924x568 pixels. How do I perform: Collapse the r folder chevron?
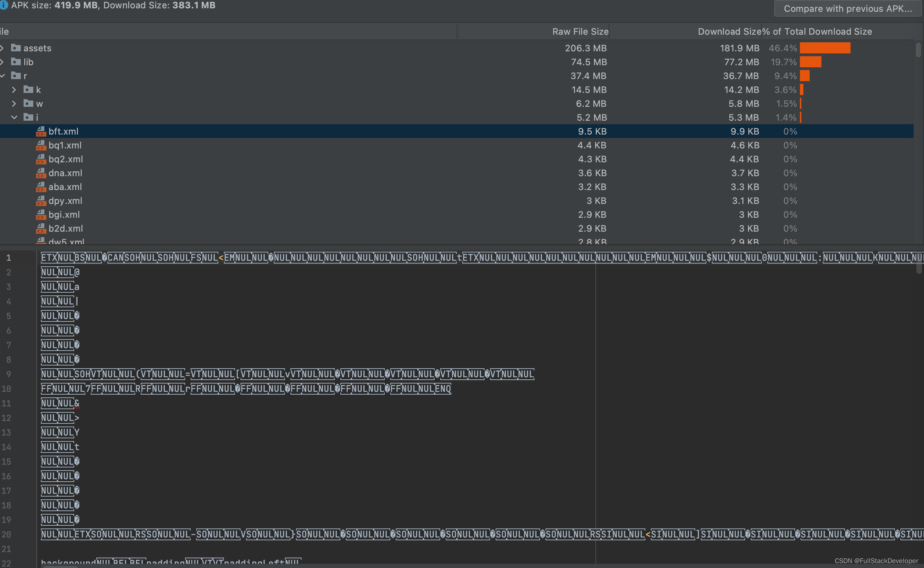[2, 76]
